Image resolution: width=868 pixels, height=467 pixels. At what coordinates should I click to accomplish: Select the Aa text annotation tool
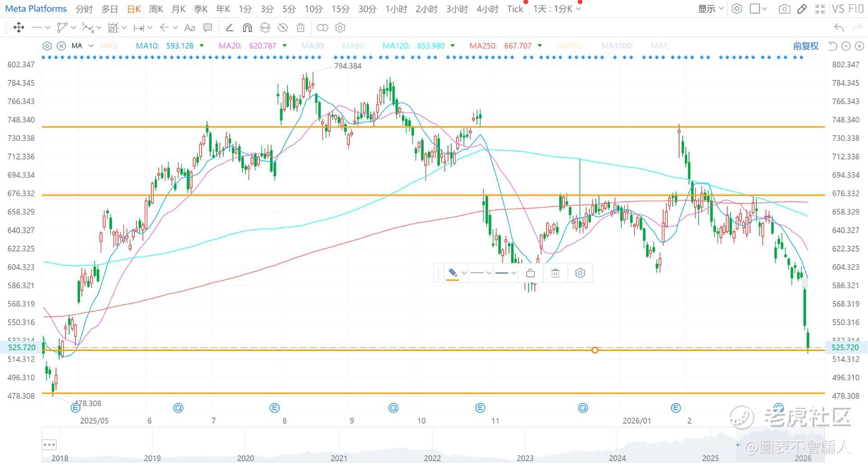(190, 28)
